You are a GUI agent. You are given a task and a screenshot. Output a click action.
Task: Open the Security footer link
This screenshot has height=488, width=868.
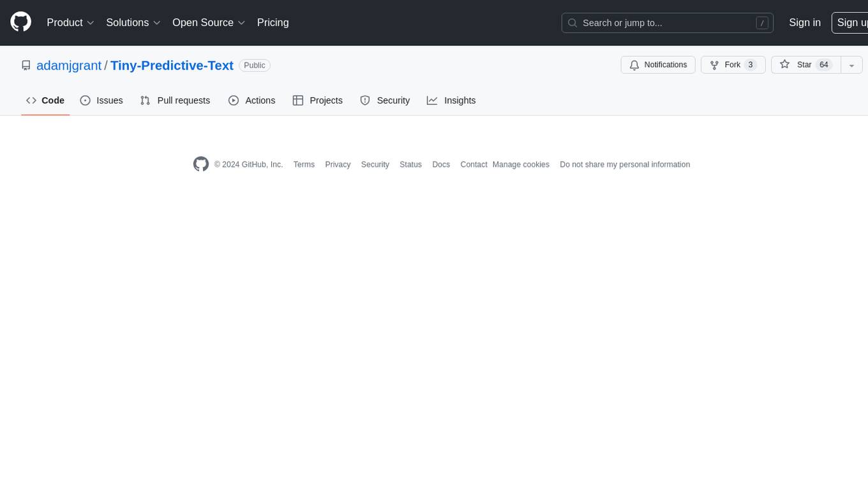click(x=375, y=165)
